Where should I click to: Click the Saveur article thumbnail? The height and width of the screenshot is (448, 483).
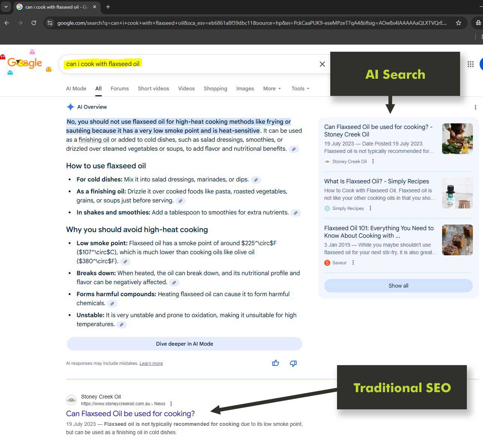tap(457, 240)
